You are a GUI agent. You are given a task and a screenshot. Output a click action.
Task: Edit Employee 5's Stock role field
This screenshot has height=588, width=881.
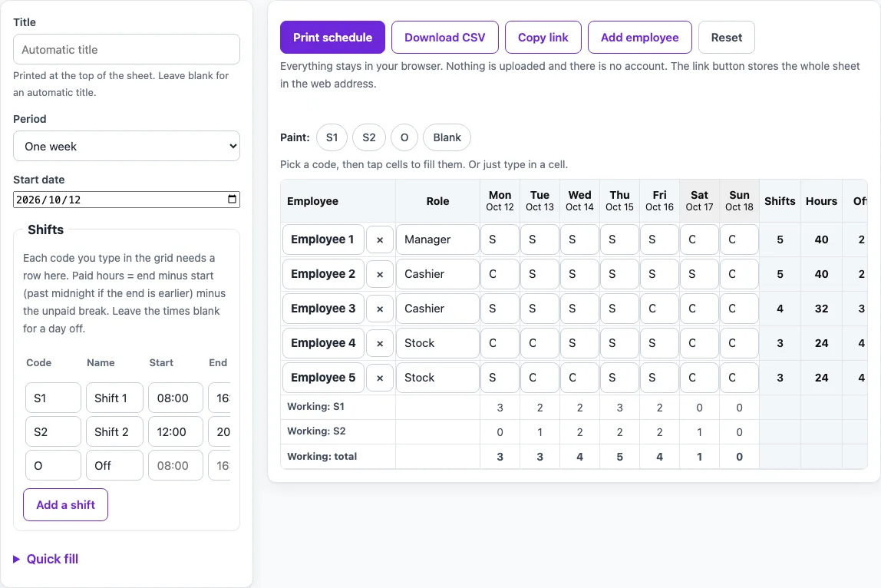pos(437,378)
